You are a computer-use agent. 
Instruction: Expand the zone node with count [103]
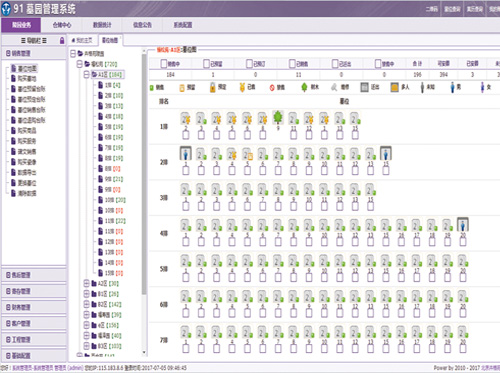(x=86, y=346)
